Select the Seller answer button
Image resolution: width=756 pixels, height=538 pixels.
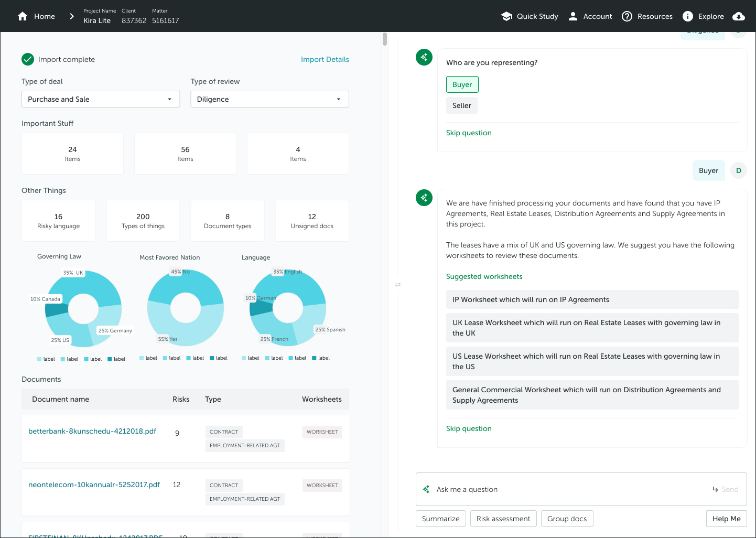point(462,105)
